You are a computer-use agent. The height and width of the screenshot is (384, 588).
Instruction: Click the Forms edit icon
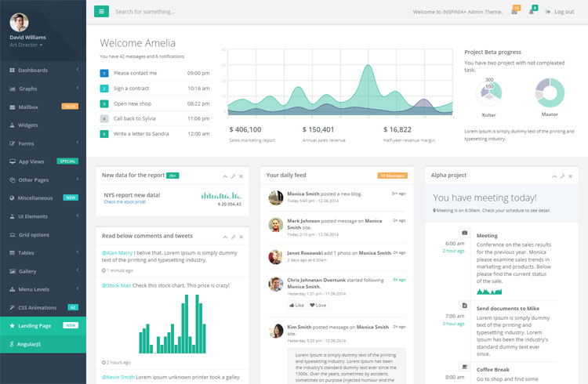pyautogui.click(x=12, y=143)
